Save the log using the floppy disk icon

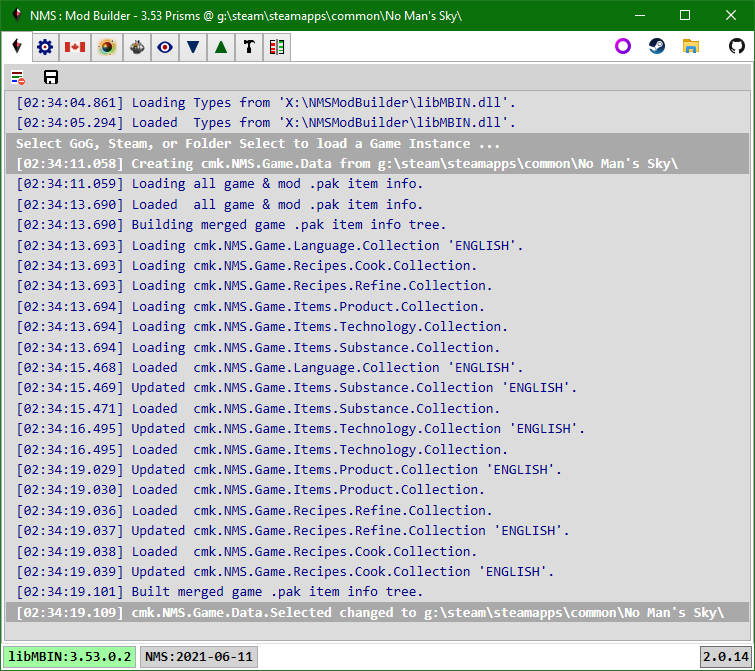click(x=51, y=77)
